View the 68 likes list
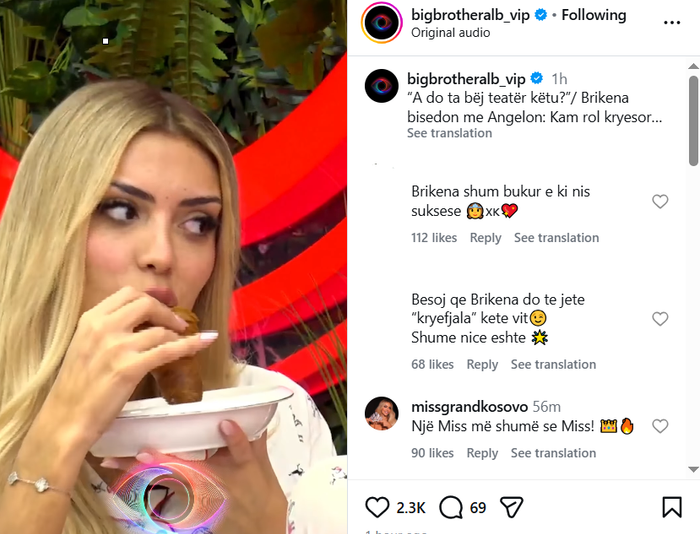The height and width of the screenshot is (534, 700). (x=432, y=364)
